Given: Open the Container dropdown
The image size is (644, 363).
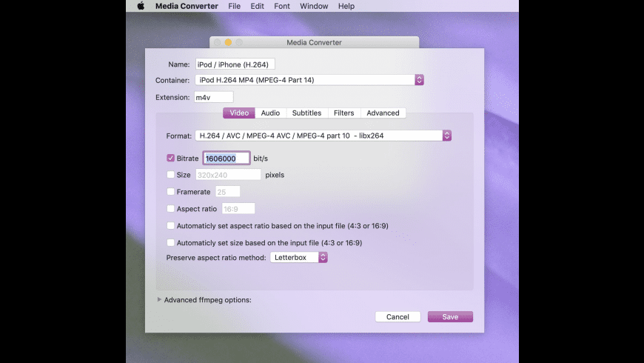Looking at the screenshot, I should click(309, 80).
